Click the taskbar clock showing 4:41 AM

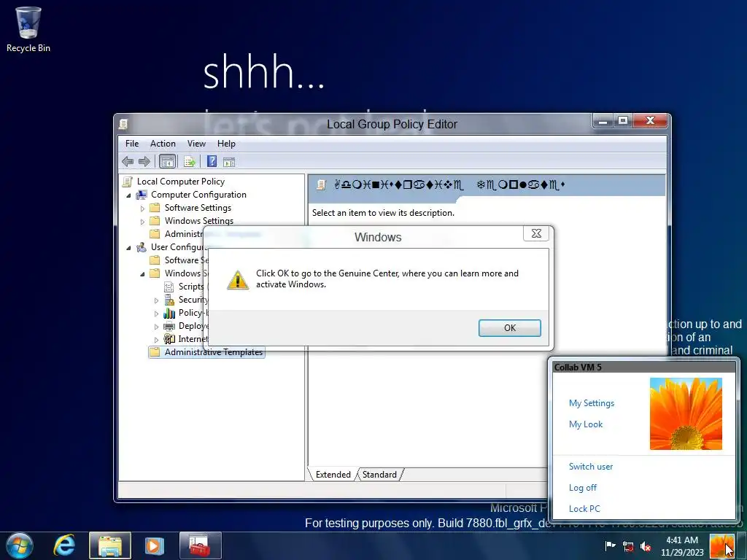tap(682, 546)
